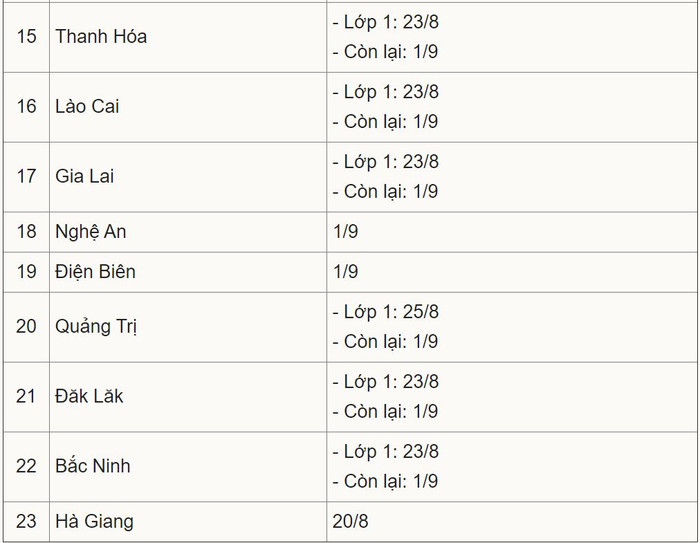Click row number 15 in the table
Screen dimensions: 700x543
point(26,36)
